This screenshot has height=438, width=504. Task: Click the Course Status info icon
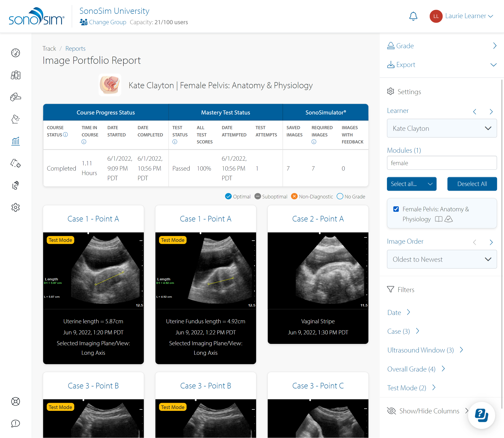pos(65,134)
